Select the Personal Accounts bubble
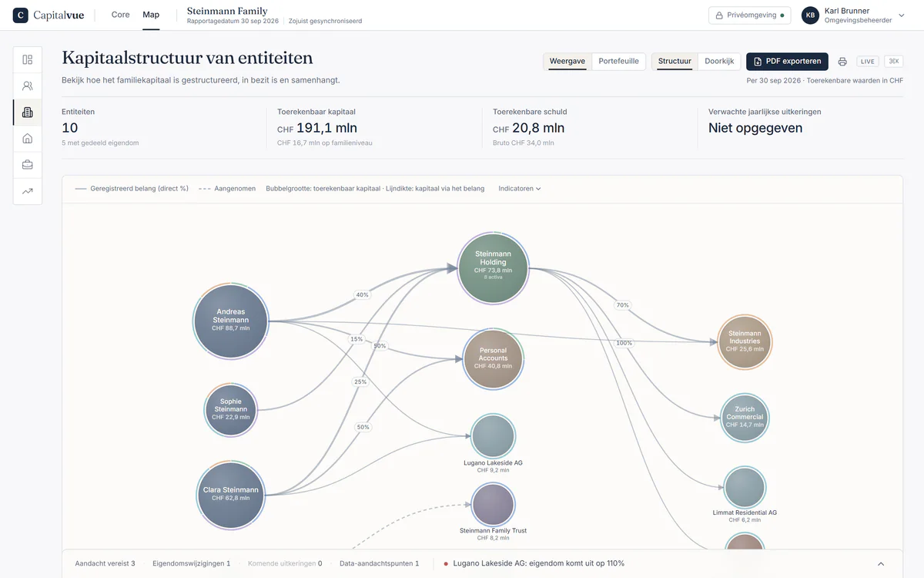The width and height of the screenshot is (924, 578). (493, 358)
